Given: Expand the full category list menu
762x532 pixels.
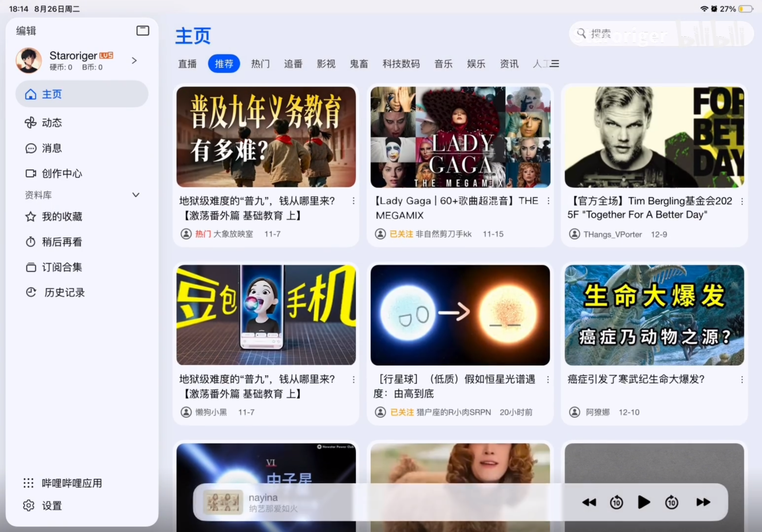Looking at the screenshot, I should pyautogui.click(x=555, y=64).
